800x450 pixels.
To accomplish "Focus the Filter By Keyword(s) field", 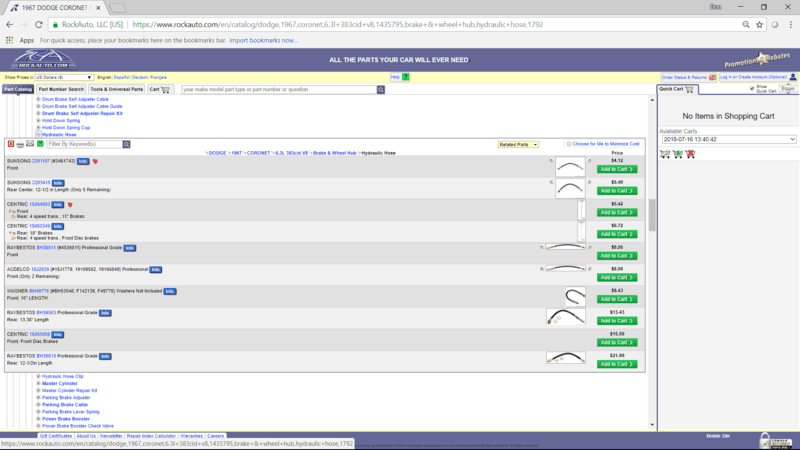I will click(x=85, y=144).
